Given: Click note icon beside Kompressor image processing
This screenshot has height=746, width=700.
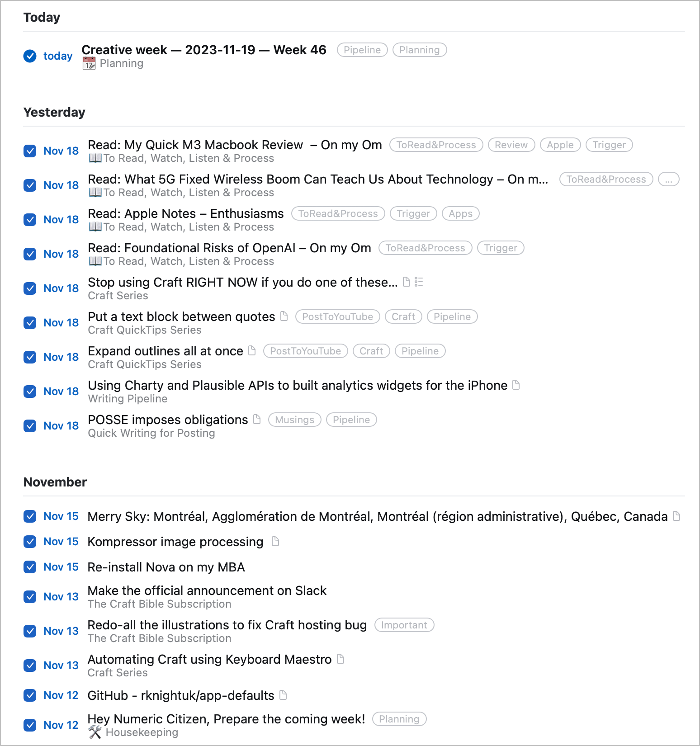Looking at the screenshot, I should tap(275, 541).
